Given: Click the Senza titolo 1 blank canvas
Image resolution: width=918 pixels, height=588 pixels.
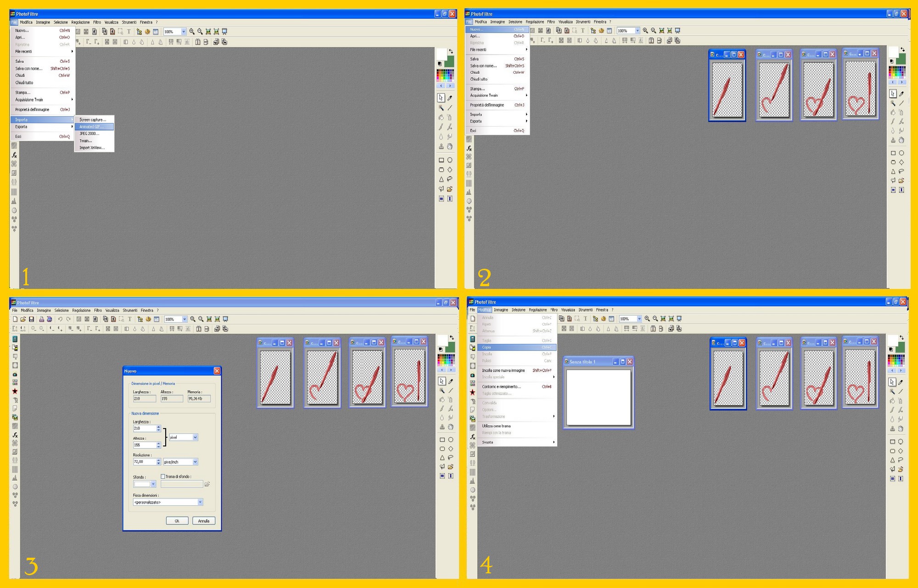Looking at the screenshot, I should [599, 397].
